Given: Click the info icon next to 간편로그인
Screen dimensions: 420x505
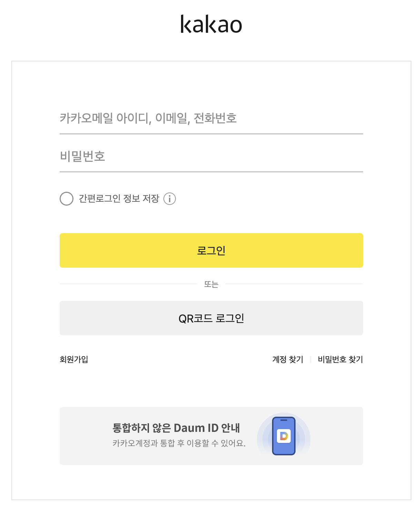Looking at the screenshot, I should pyautogui.click(x=170, y=199).
